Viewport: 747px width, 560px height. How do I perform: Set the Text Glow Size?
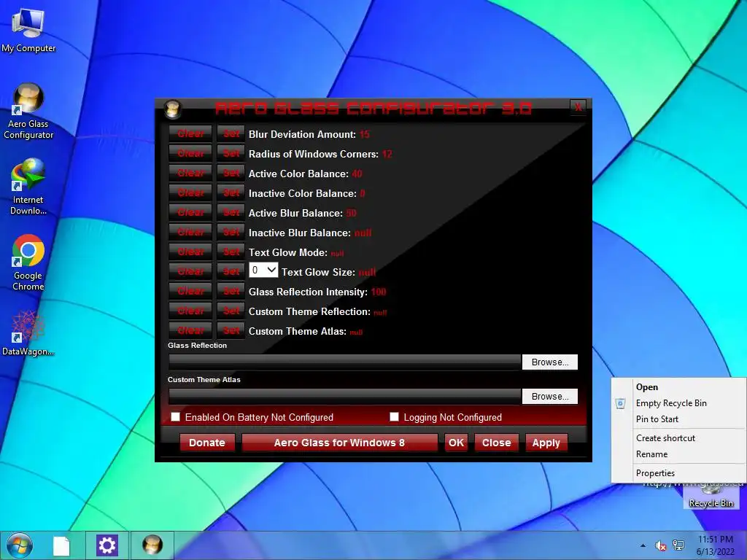(231, 271)
